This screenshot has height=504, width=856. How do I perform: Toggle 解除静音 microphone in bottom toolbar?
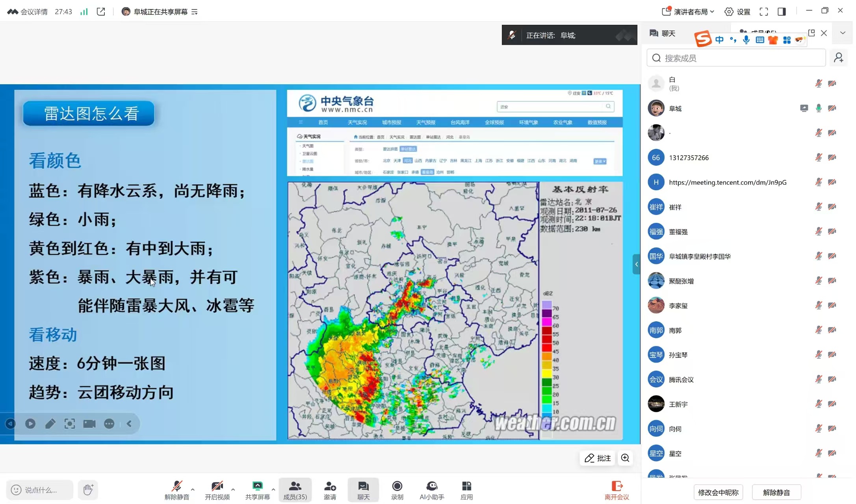click(x=177, y=486)
